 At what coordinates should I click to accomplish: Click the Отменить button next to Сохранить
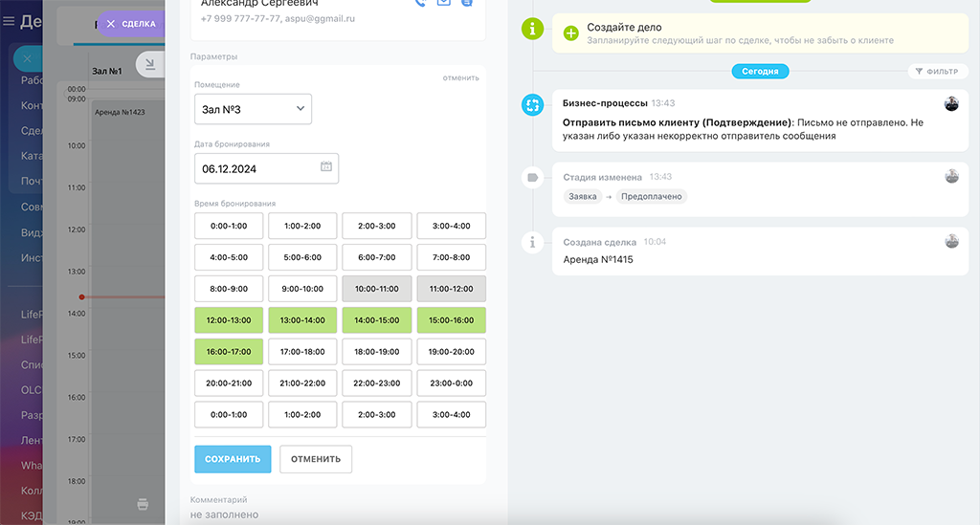pyautogui.click(x=316, y=459)
